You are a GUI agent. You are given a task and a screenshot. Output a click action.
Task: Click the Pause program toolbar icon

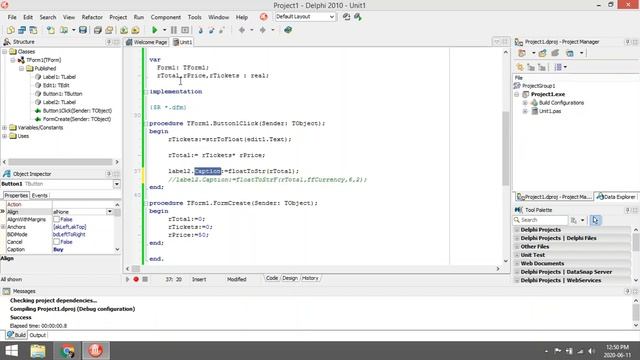[174, 30]
